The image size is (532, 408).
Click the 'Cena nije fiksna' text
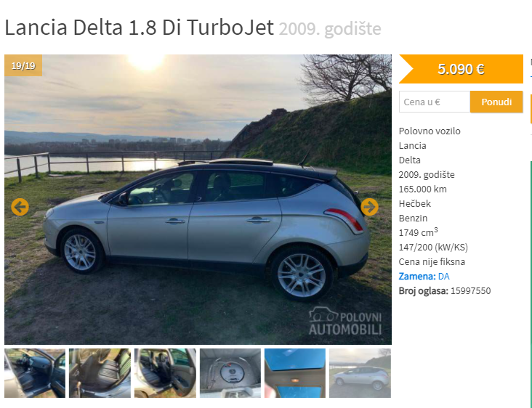click(x=432, y=261)
